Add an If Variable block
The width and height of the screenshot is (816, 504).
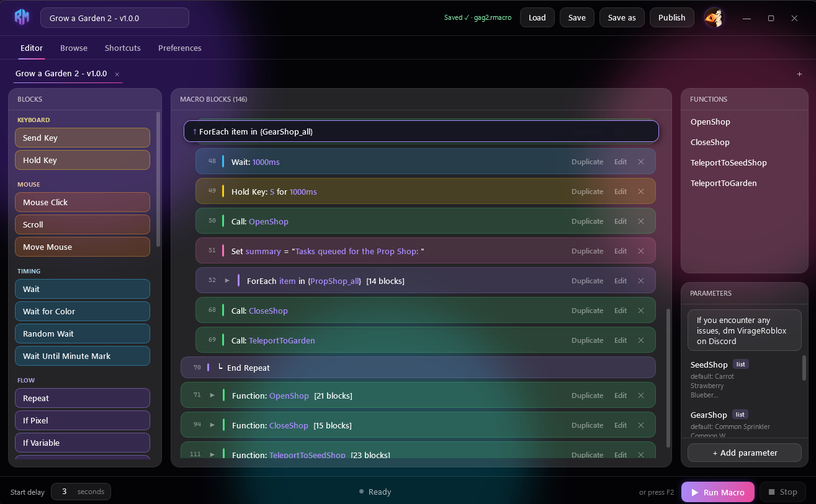[83, 443]
